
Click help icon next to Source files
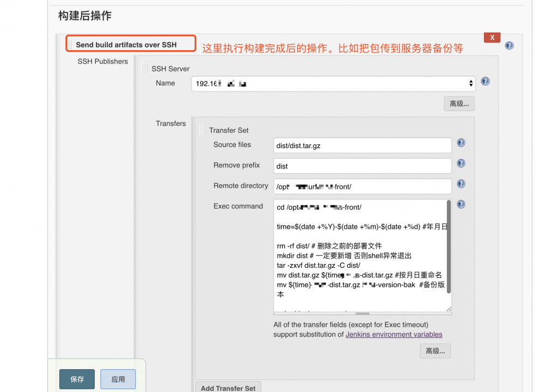click(461, 143)
